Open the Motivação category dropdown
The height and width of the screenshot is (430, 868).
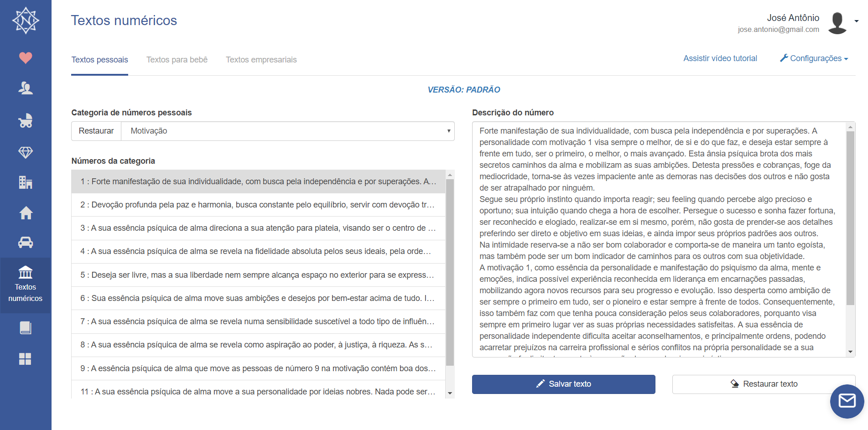[x=288, y=131]
